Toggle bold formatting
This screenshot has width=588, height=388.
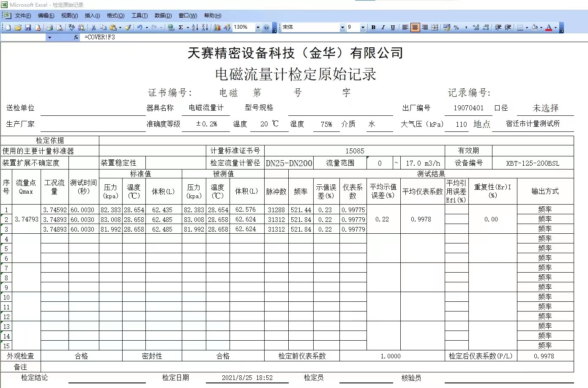tap(373, 27)
